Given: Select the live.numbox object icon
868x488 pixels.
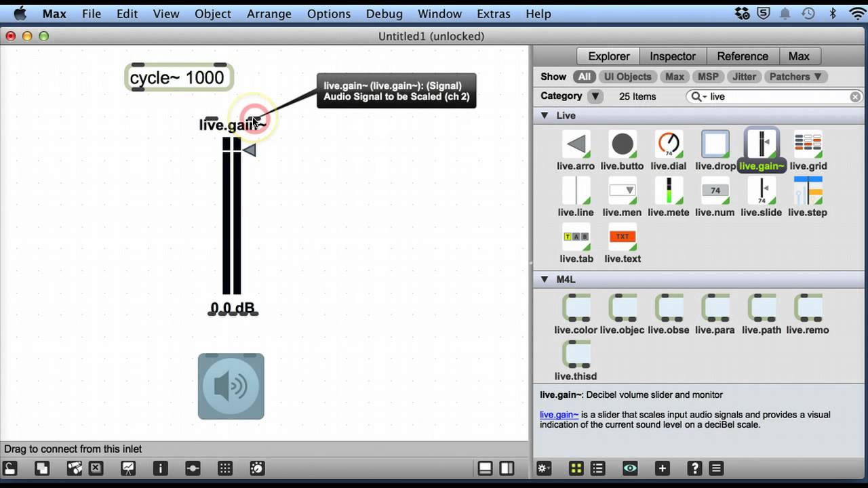Looking at the screenshot, I should click(x=715, y=190).
